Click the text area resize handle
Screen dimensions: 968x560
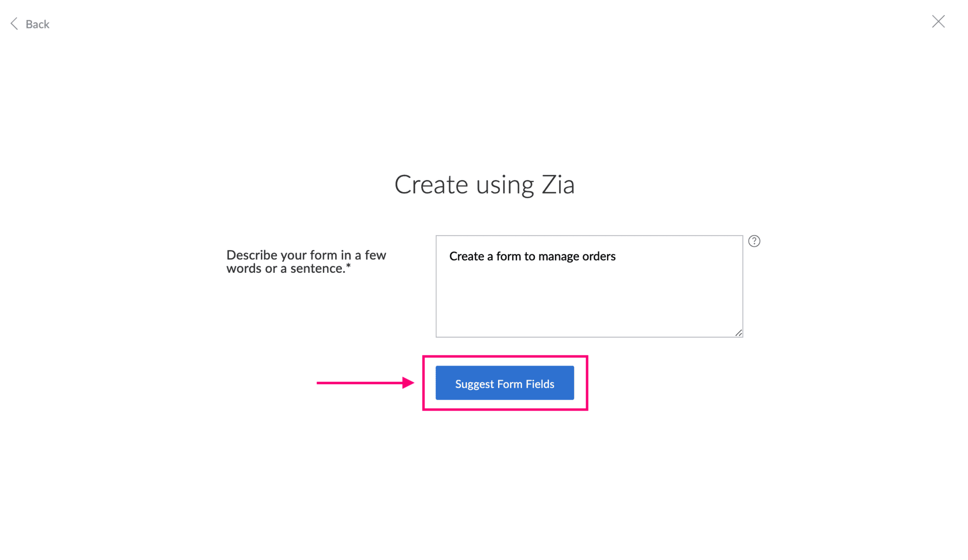[739, 333]
